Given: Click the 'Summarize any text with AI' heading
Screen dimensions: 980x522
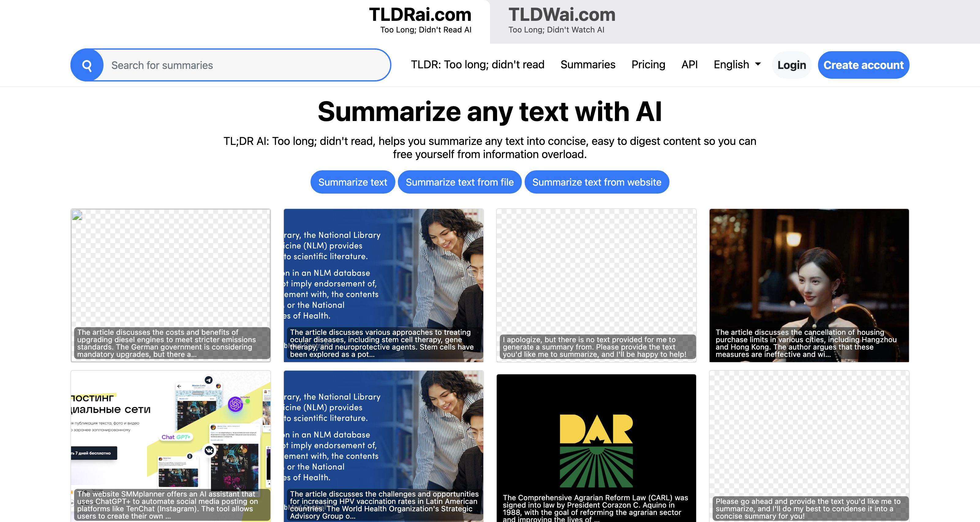Looking at the screenshot, I should pyautogui.click(x=490, y=112).
